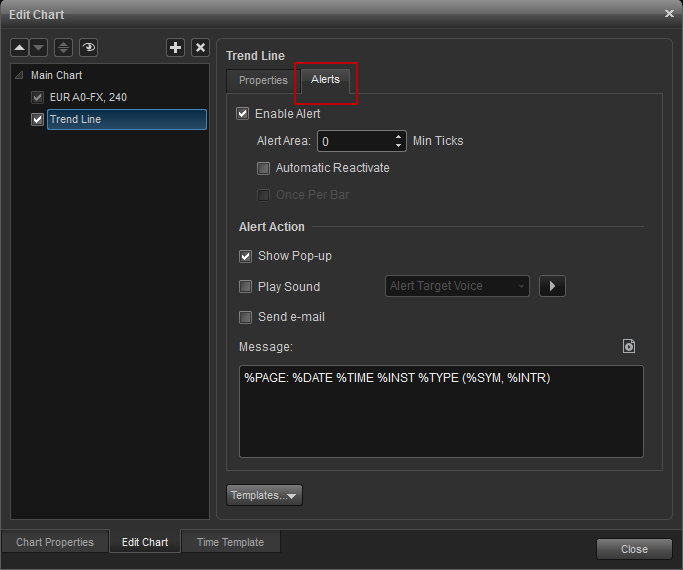Select the Edit Chart bottom tab
This screenshot has height=570, width=683.
(145, 542)
